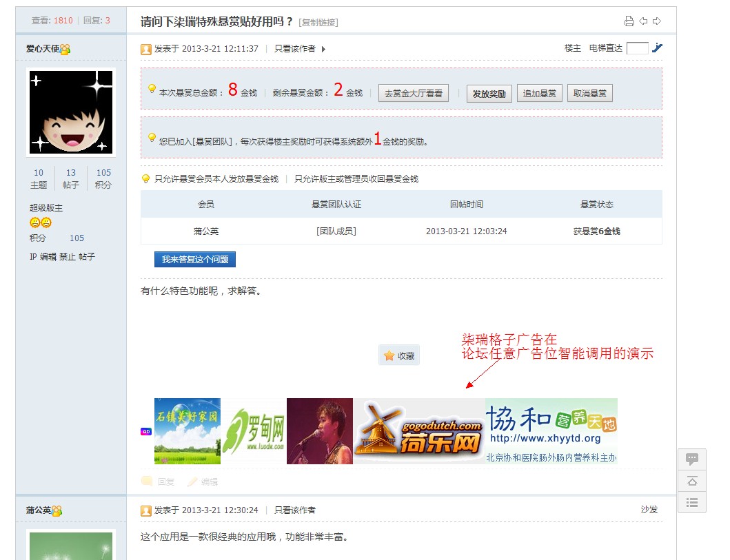The image size is (730, 560).
Task: Click the 爱心天使 avatar image
Action: pyautogui.click(x=71, y=112)
